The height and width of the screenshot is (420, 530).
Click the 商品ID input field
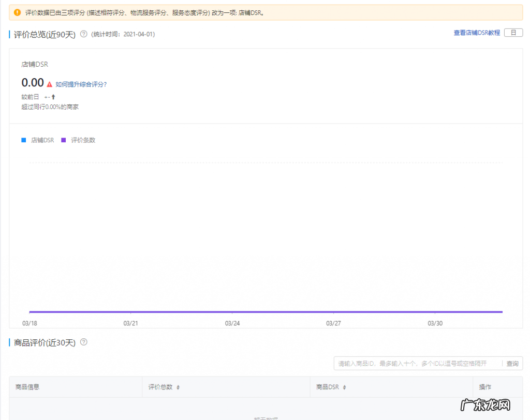pos(414,363)
